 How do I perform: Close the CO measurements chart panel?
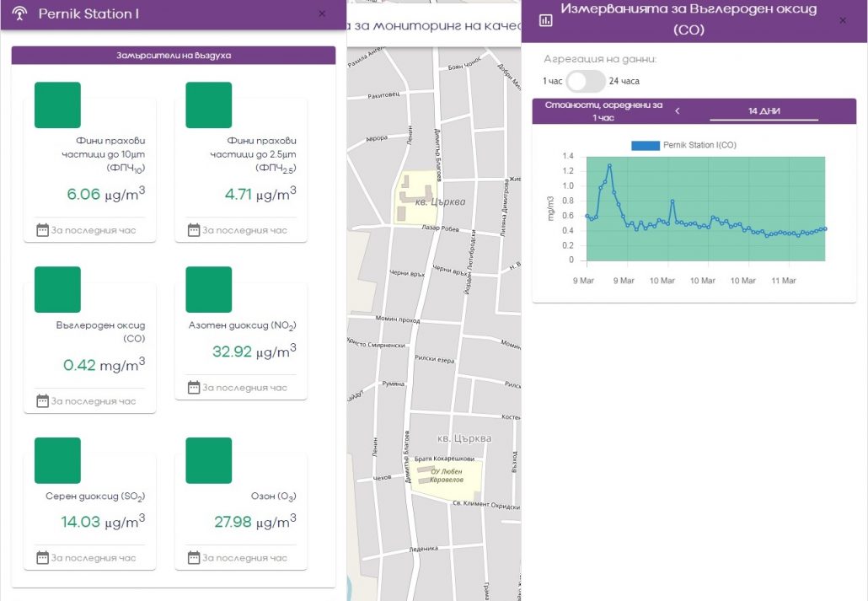coord(843,21)
